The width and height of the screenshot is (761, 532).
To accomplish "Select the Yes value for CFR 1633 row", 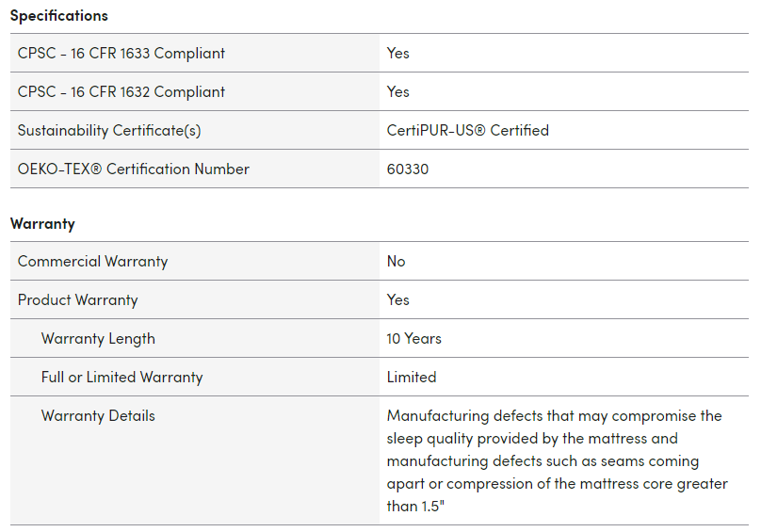I will 398,53.
